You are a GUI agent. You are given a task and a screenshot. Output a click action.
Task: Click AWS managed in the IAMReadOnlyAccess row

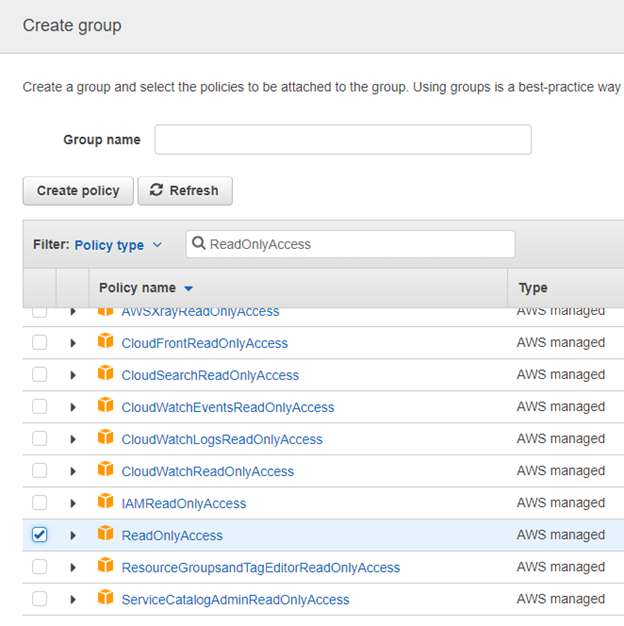(x=561, y=503)
